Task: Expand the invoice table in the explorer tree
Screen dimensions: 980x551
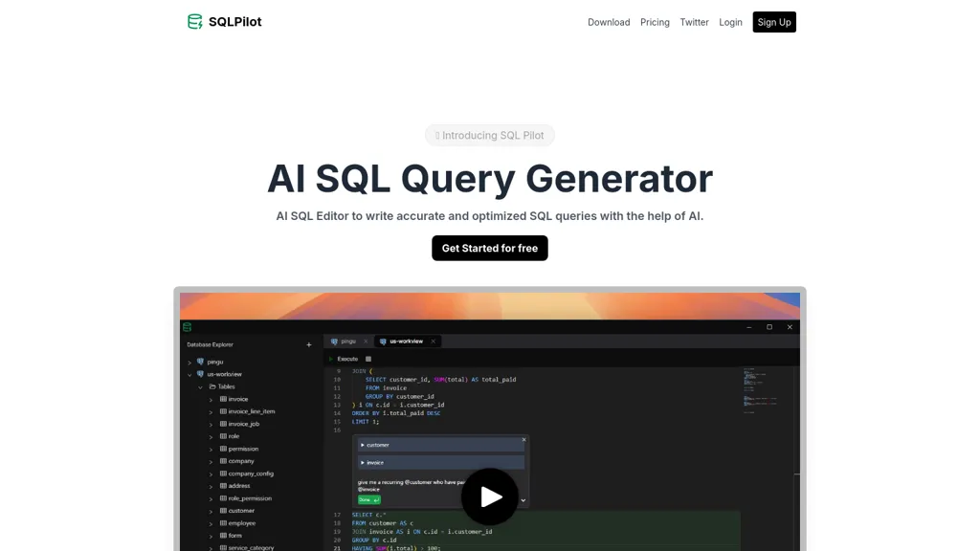Action: (x=211, y=400)
